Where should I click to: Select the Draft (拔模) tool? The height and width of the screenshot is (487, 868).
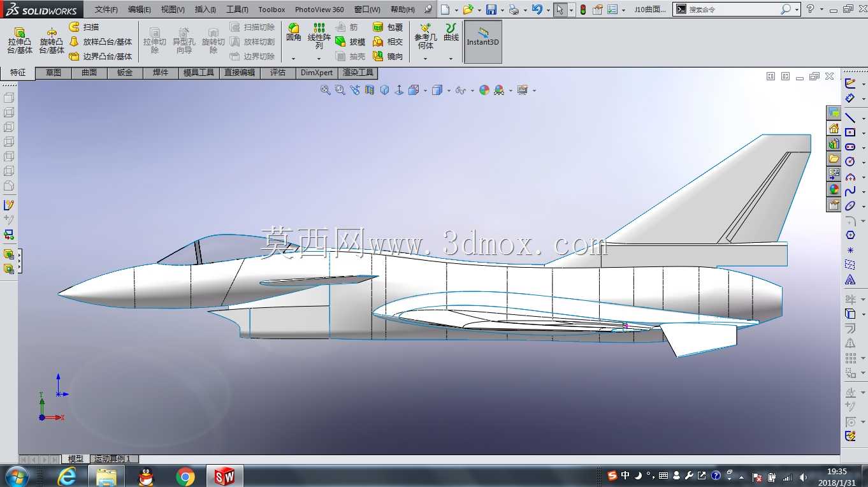[351, 41]
